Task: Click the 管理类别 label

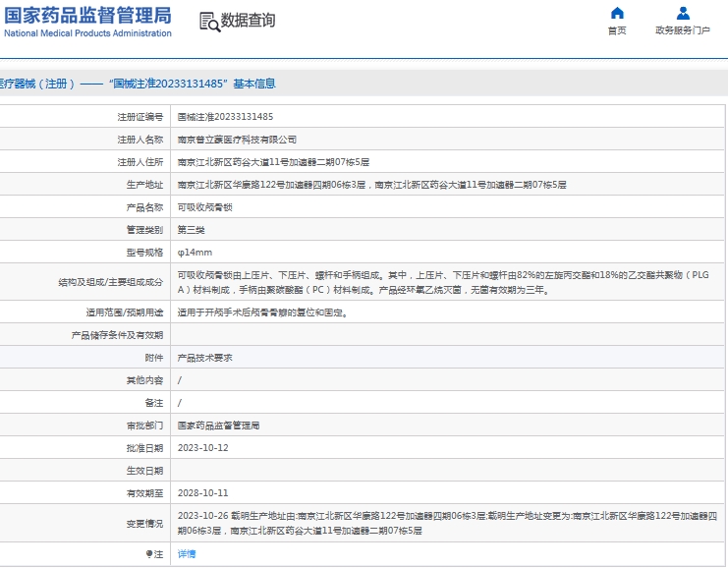Action: click(x=144, y=230)
